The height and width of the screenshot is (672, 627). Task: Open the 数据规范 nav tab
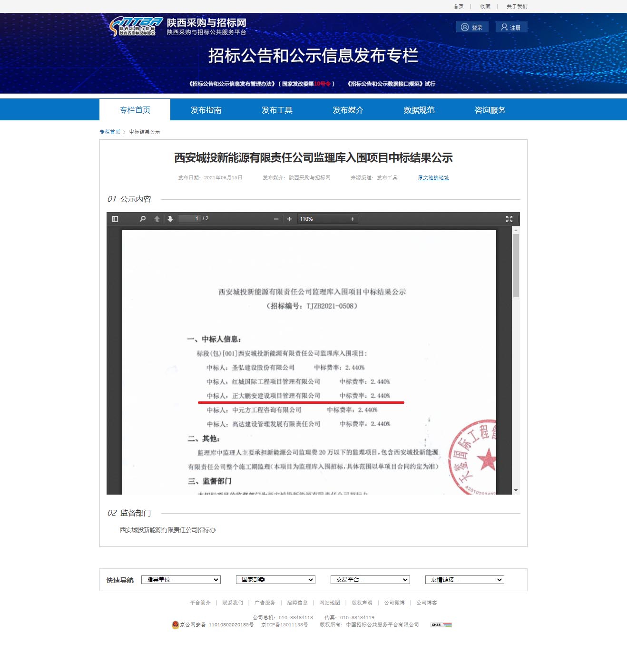[x=419, y=110]
